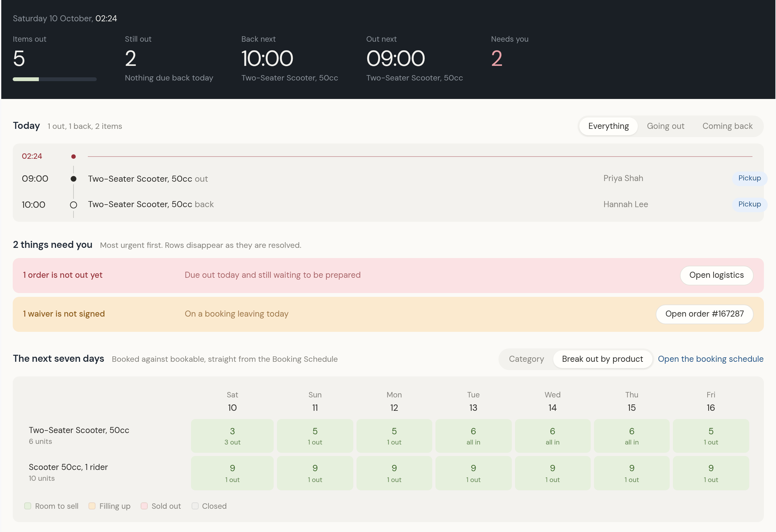Screen dimensions: 776x532
Task: Select Scooter 50cc 1 rider Wed 14 cell
Action: coord(552,473)
